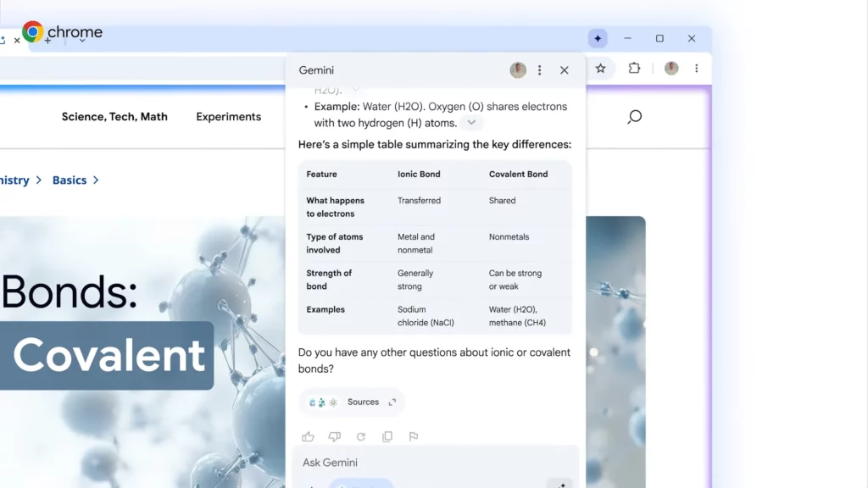This screenshot has height=488, width=868.
Task: Click the Chrome profile avatar in toolbar
Action: point(671,69)
